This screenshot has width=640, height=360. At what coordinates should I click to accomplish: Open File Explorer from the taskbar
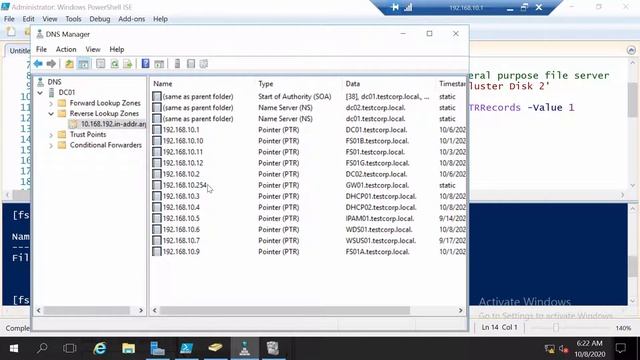coord(129,349)
